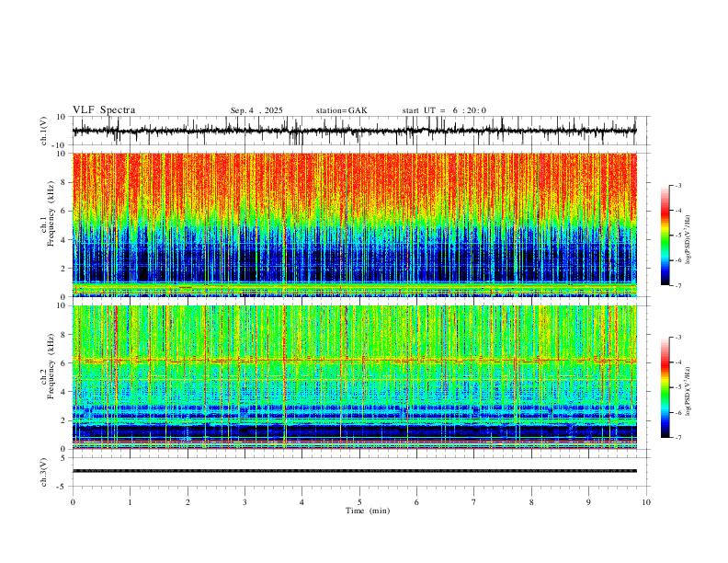
Task: Click the '-6' tick of ch.2 color bar
Action: (x=677, y=412)
